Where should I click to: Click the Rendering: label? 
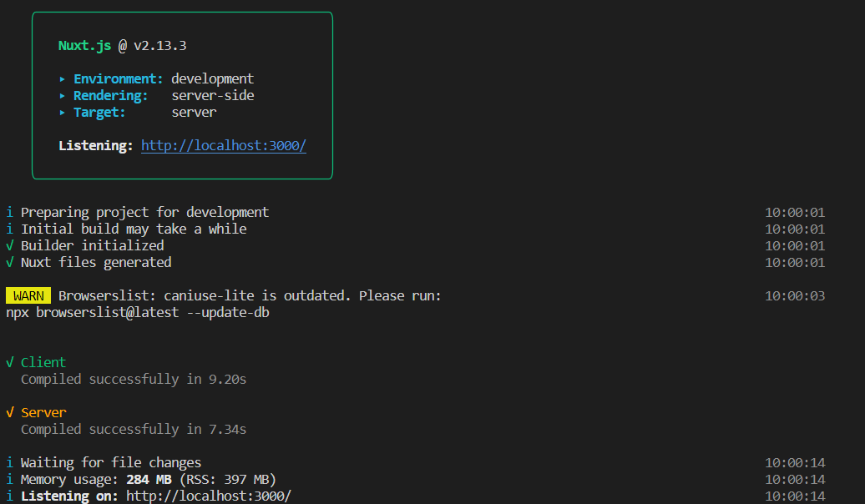tap(110, 95)
